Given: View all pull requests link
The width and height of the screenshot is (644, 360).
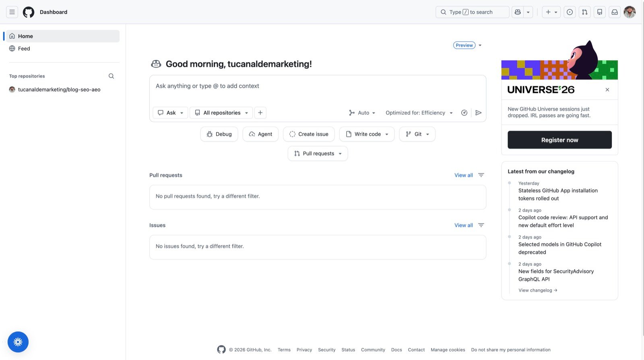Looking at the screenshot, I should pyautogui.click(x=464, y=175).
